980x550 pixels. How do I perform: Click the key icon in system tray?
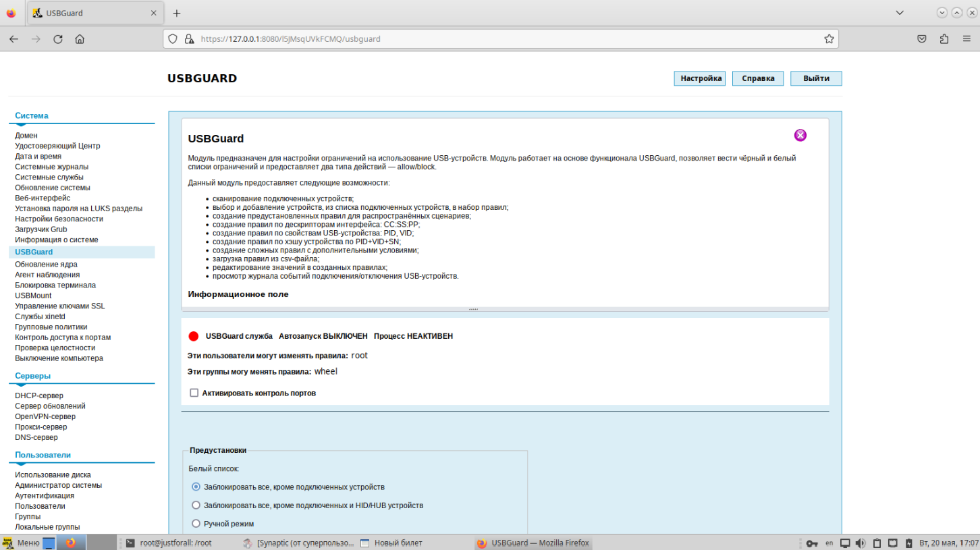(x=813, y=543)
